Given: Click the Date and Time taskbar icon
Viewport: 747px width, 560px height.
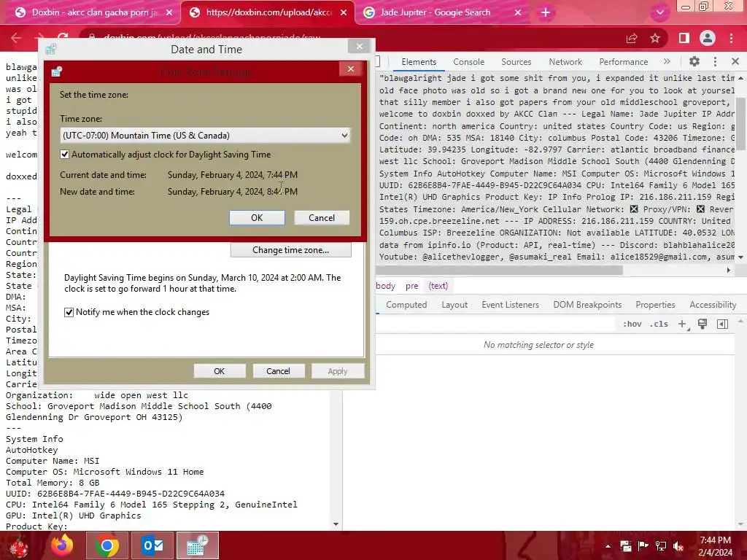Looking at the screenshot, I should point(198,545).
